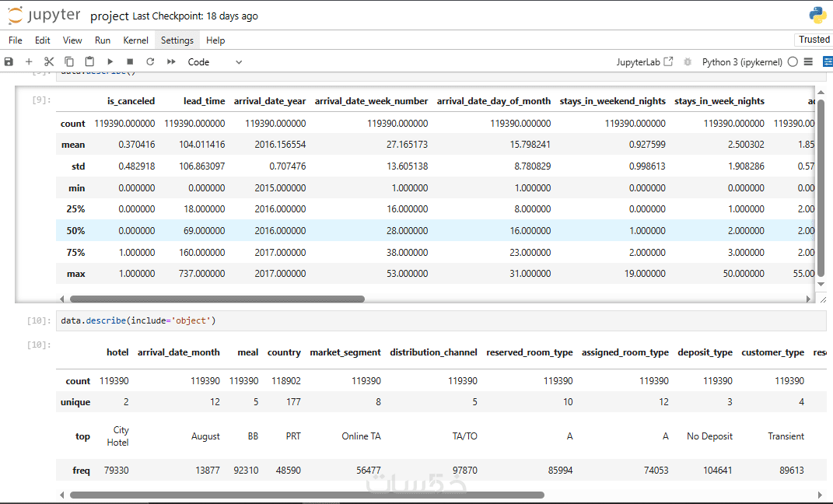Click the JupyterLab link button
This screenshot has width=833, height=504.
pos(645,61)
